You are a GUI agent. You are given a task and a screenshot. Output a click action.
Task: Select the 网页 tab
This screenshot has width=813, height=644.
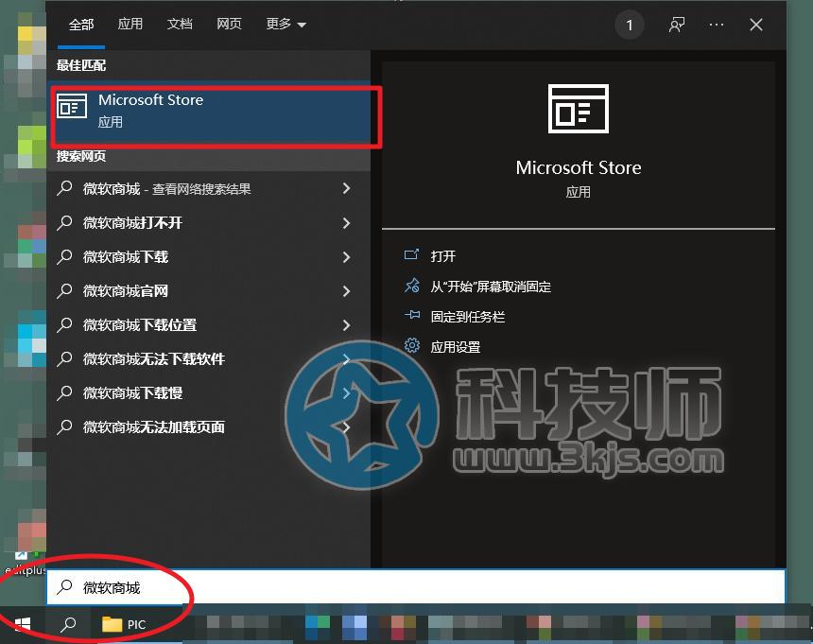click(229, 25)
